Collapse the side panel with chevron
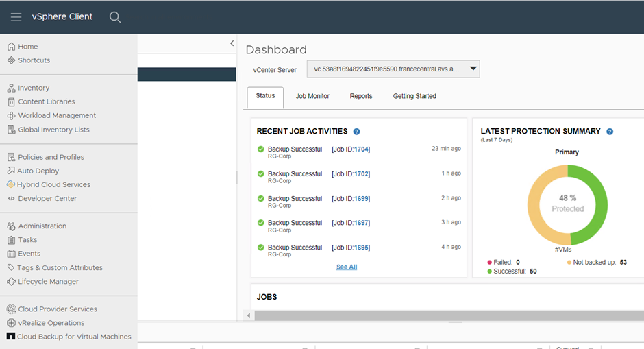This screenshot has width=644, height=349. 232,43
